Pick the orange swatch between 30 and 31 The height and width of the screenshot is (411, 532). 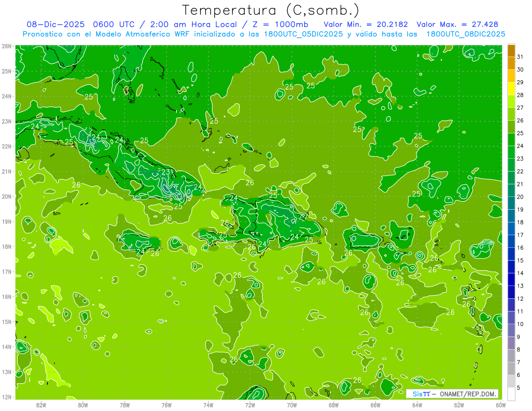(x=511, y=63)
